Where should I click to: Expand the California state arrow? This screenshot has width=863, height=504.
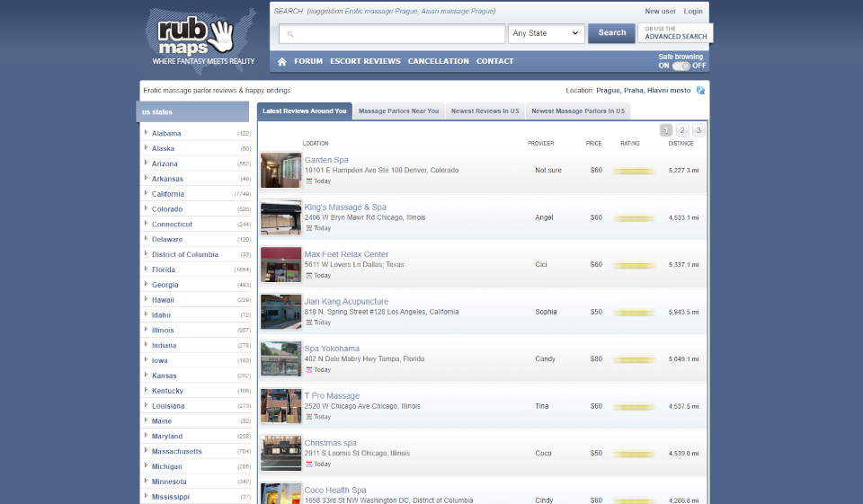(x=146, y=193)
